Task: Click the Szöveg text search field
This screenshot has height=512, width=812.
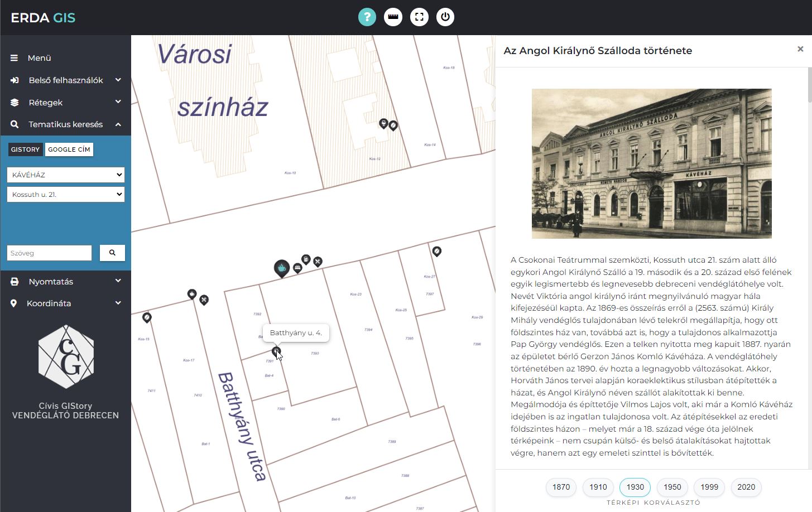Action: (49, 253)
